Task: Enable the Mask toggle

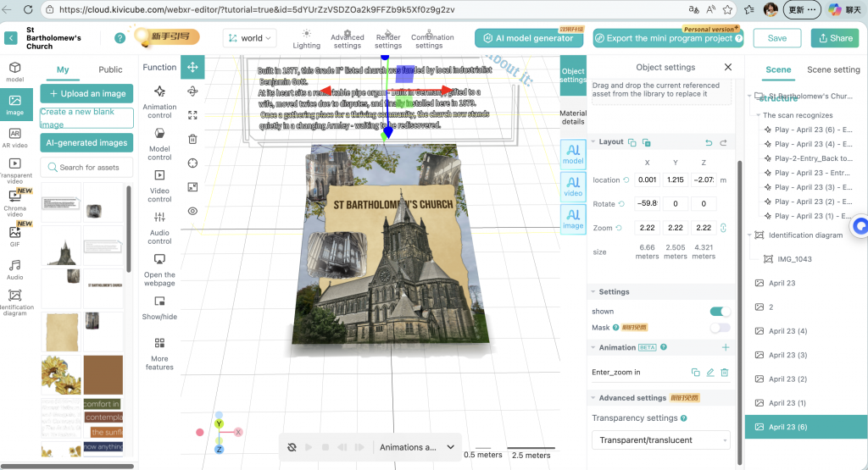Action: point(720,328)
